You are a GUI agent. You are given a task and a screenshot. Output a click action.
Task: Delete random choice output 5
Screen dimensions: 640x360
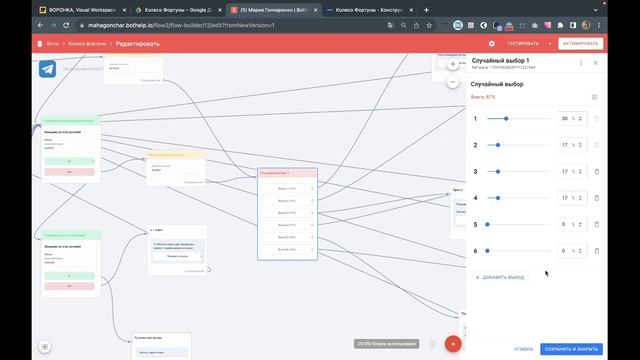pyautogui.click(x=596, y=224)
